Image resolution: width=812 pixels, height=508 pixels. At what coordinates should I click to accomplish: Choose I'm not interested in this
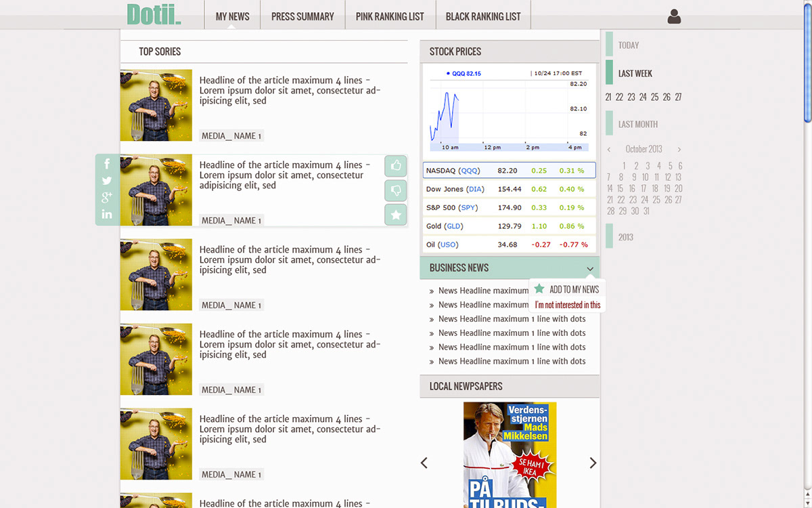tap(568, 305)
